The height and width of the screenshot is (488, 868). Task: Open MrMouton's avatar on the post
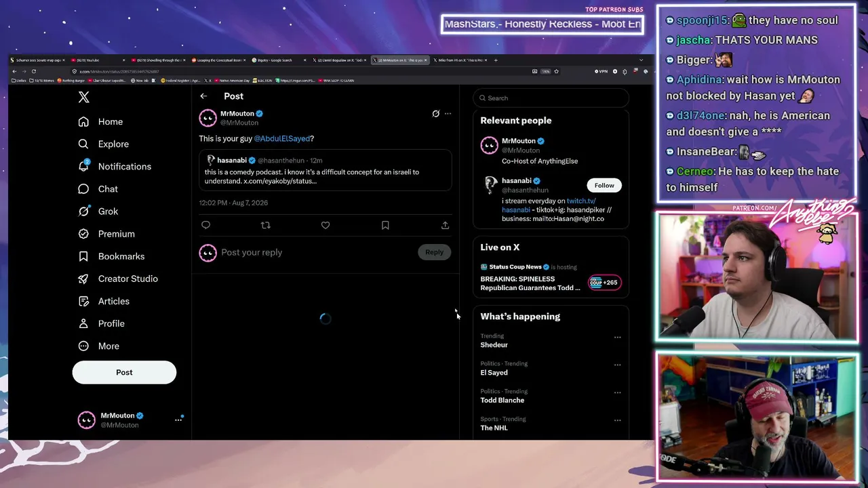[x=208, y=118]
